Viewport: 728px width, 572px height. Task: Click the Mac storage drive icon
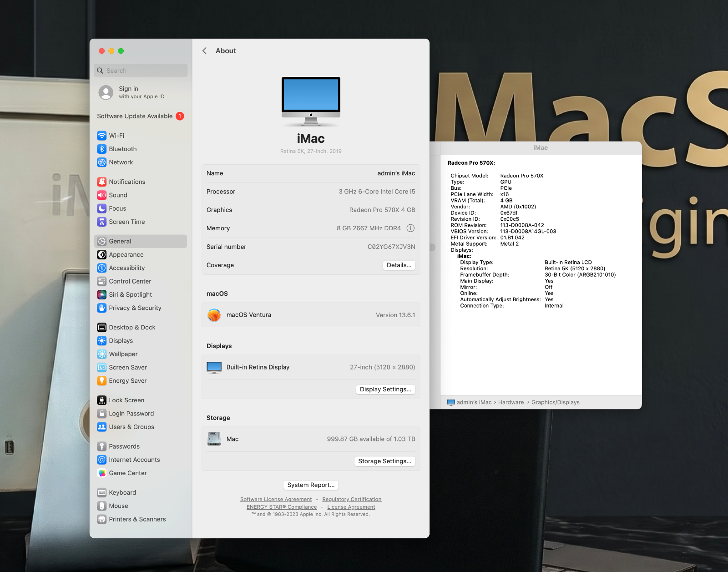pos(214,439)
